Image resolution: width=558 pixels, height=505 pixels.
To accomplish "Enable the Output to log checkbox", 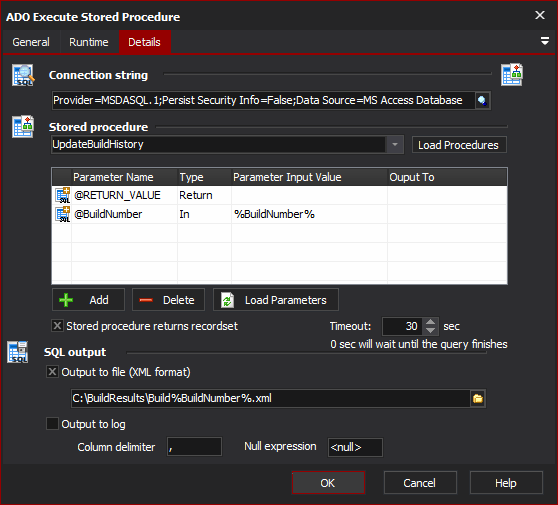I will click(52, 424).
